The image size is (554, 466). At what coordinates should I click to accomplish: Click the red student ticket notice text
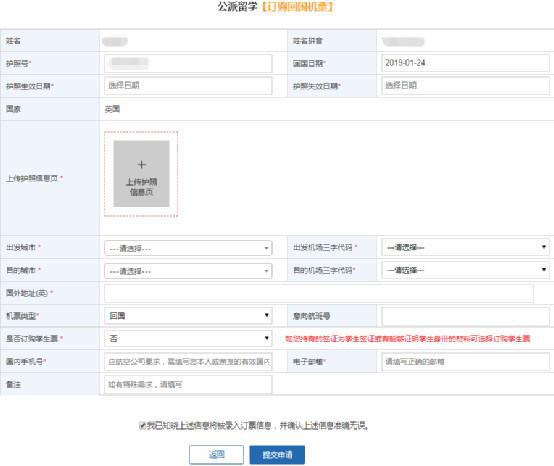408,338
